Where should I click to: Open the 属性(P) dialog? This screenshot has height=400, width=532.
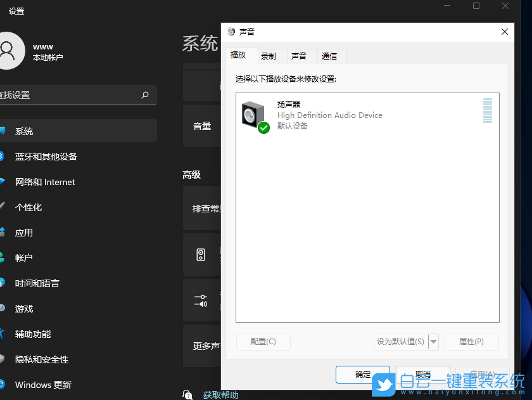471,342
